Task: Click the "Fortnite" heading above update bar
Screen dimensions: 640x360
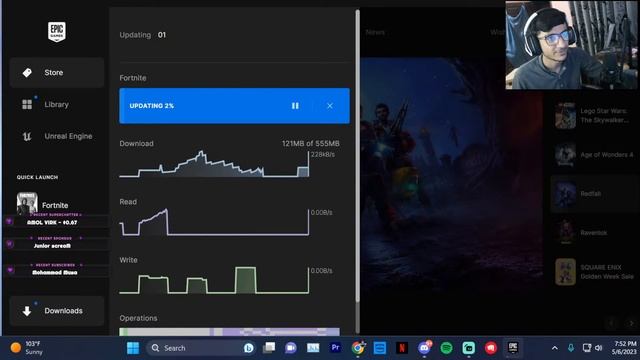Action: click(133, 78)
